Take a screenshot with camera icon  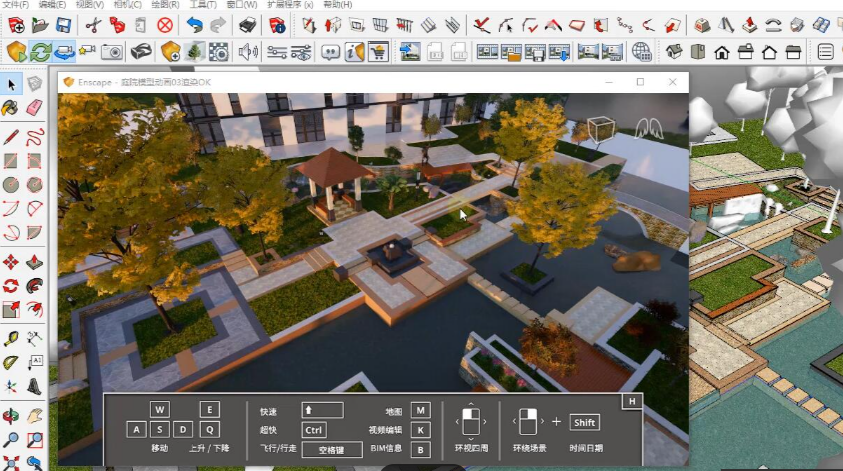[112, 52]
